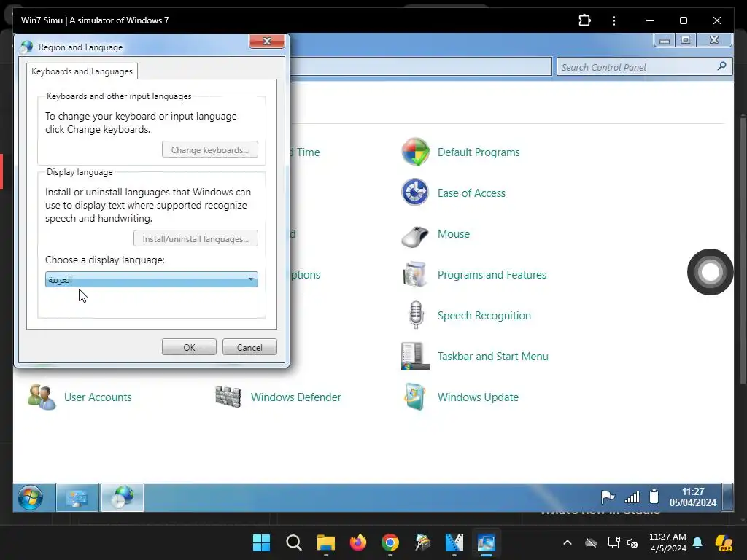Click the search magnifier in Control Panel
The image size is (747, 560).
(x=721, y=66)
